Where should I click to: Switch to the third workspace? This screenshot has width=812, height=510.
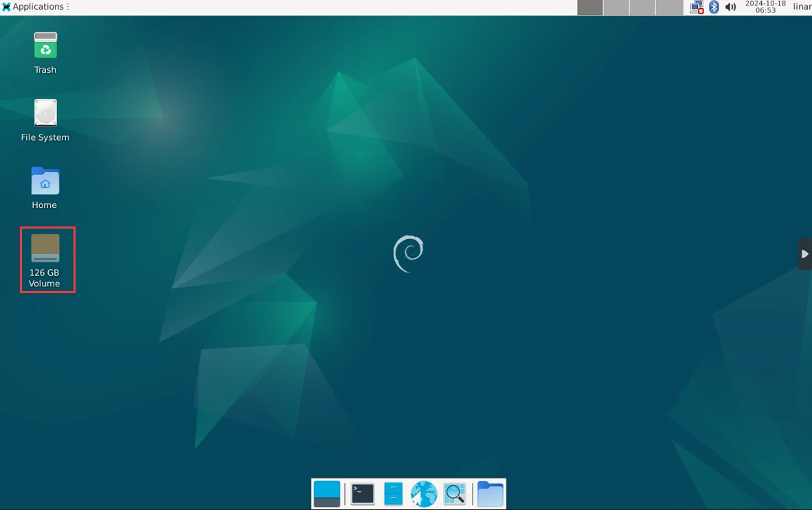pyautogui.click(x=643, y=8)
